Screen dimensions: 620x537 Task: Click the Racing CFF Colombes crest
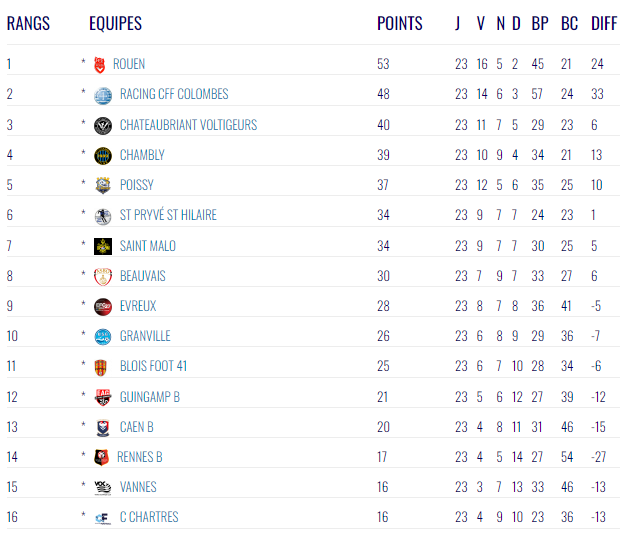pyautogui.click(x=103, y=95)
